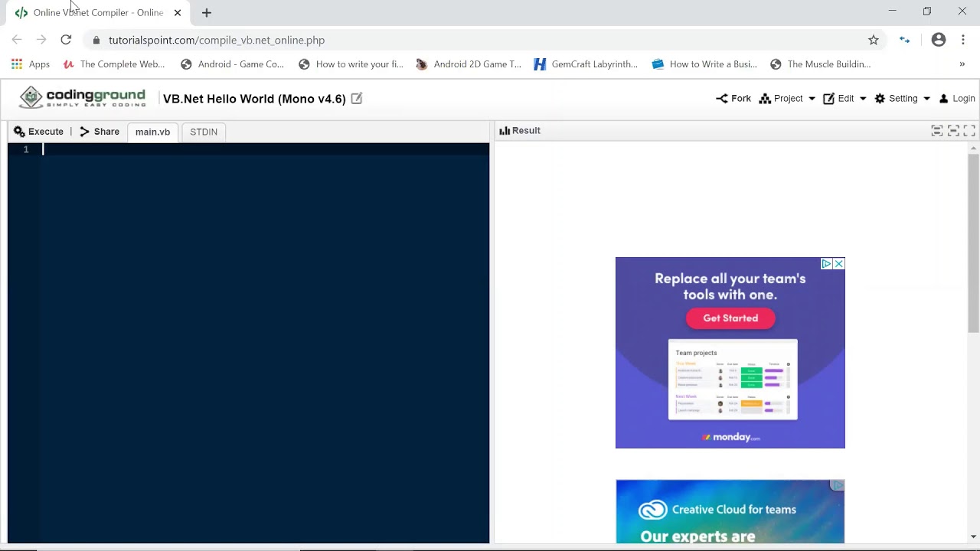Open the Android - Game Co bookmark
The image size is (980, 551).
coord(232,64)
